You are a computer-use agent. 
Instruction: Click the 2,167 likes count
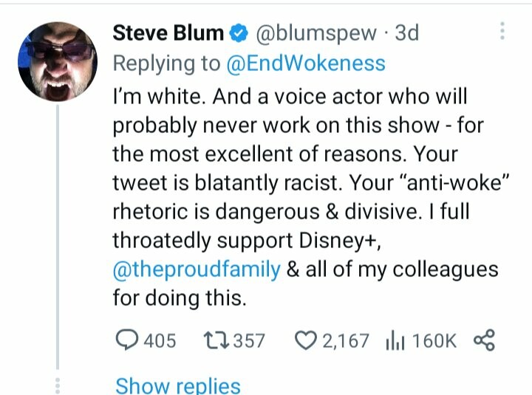[x=344, y=340]
